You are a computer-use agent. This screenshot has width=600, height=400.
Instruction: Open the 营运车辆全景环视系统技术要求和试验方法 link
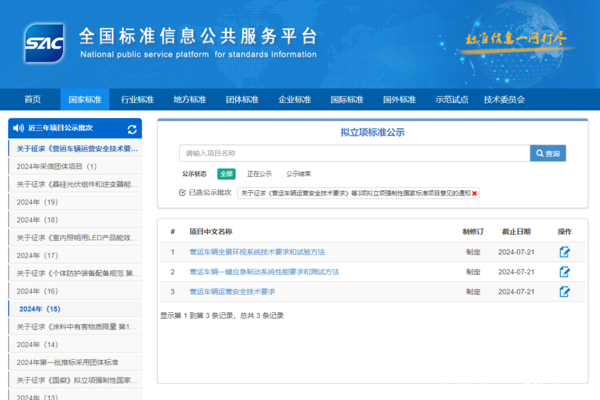click(256, 252)
